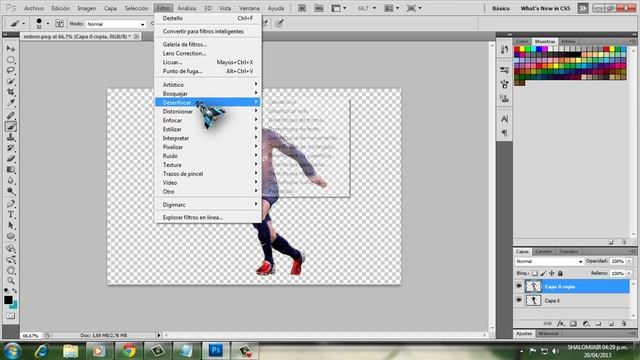
Task: Toggle Quick Mask mode icon
Action: 11,316
